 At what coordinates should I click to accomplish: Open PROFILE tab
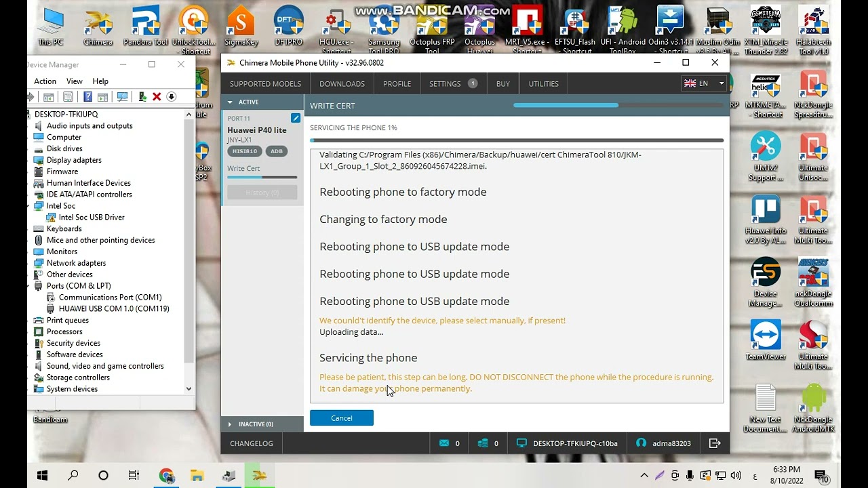tap(397, 84)
